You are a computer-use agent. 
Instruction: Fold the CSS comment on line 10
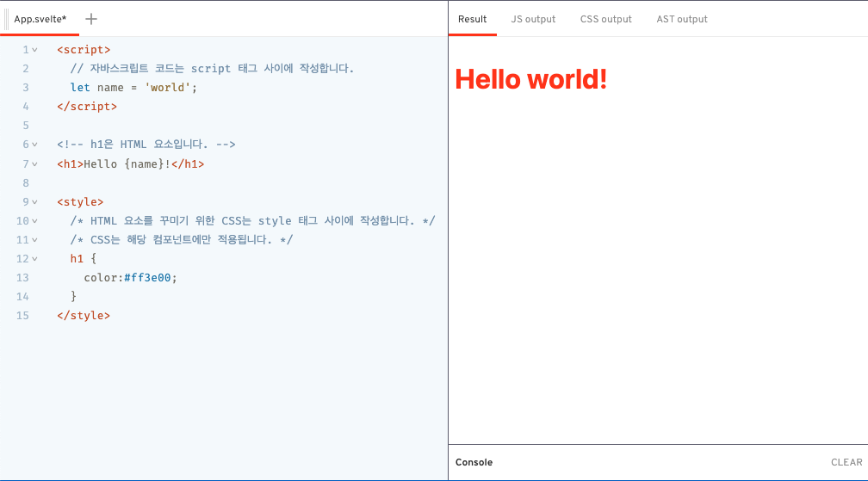(x=34, y=221)
